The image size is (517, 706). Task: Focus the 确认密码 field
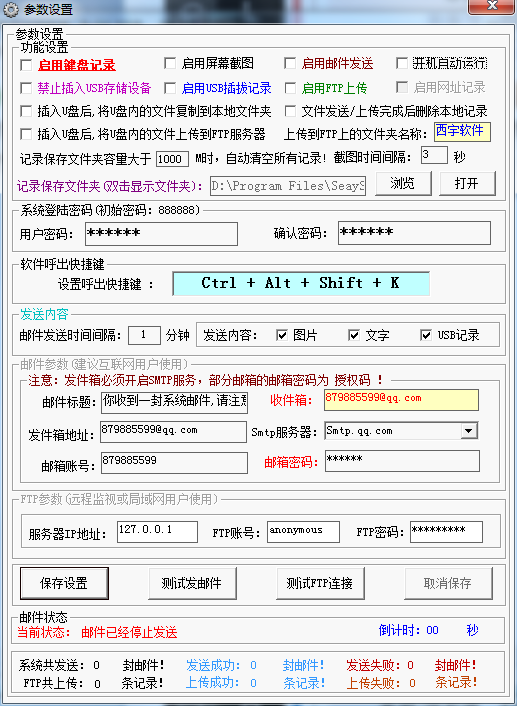414,233
